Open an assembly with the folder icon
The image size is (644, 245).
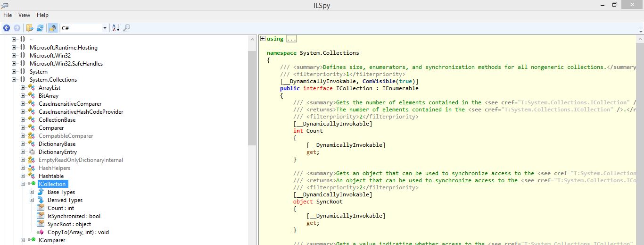click(30, 28)
